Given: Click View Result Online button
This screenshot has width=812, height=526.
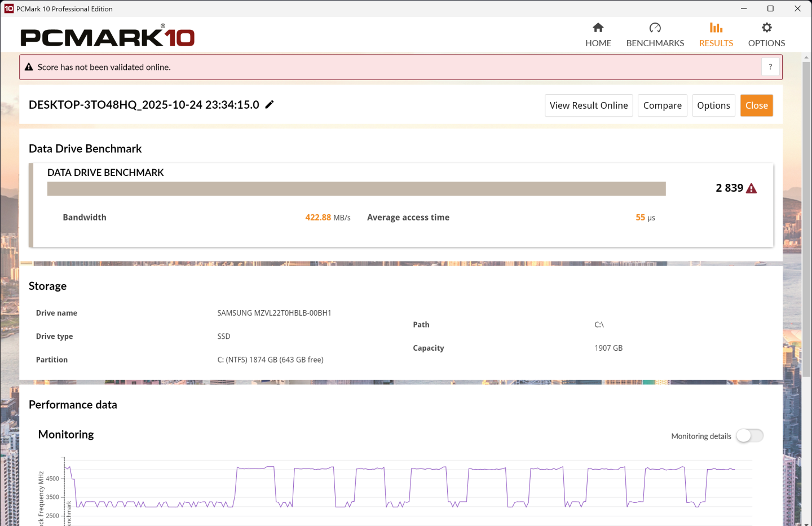Looking at the screenshot, I should tap(589, 105).
